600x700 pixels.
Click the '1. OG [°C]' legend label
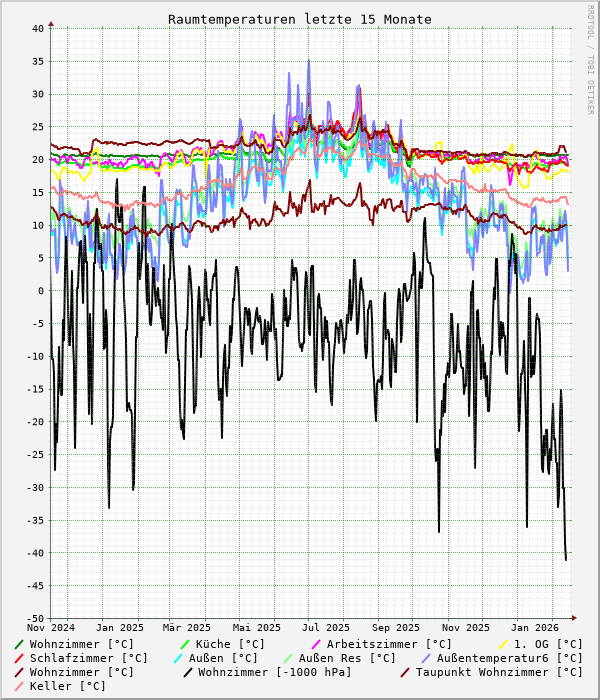[x=549, y=644]
